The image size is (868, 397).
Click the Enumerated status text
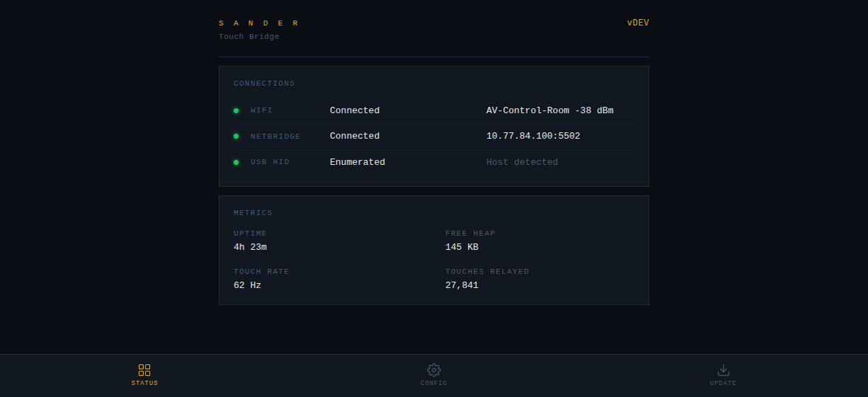358,162
